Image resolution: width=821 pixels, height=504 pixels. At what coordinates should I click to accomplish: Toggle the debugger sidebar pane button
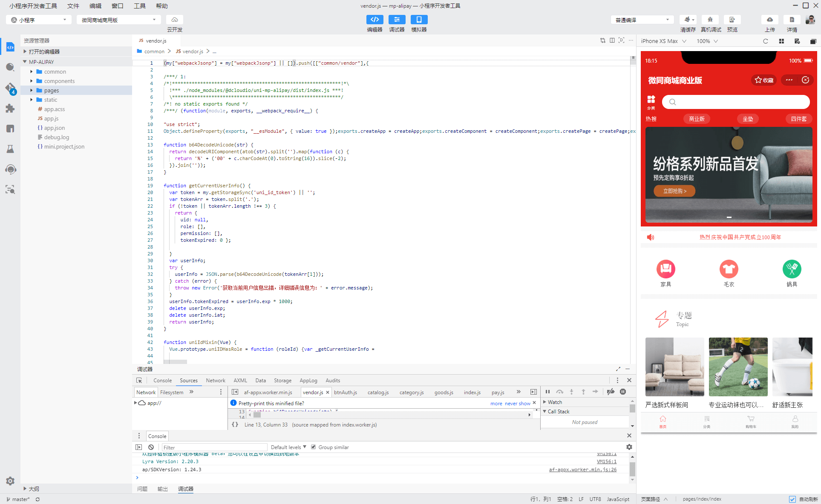(533, 392)
